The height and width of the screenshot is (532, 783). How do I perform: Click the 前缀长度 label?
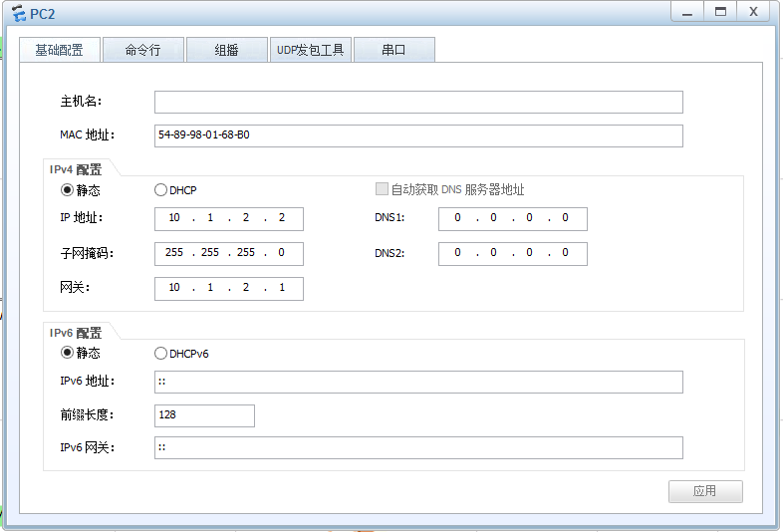click(87, 414)
